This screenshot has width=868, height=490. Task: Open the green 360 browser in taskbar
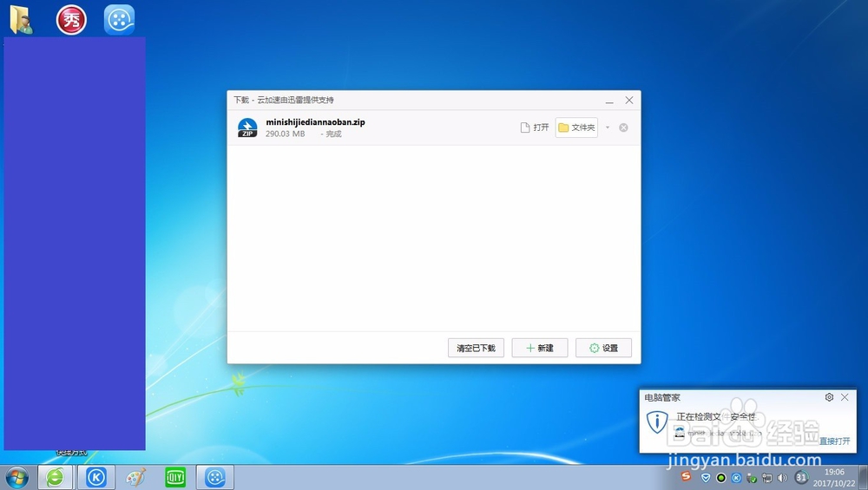(55, 477)
